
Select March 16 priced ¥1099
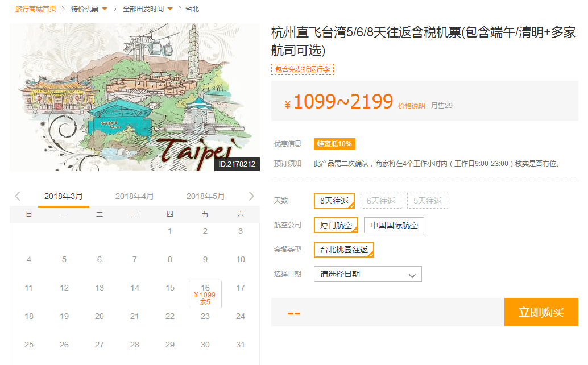click(x=205, y=294)
